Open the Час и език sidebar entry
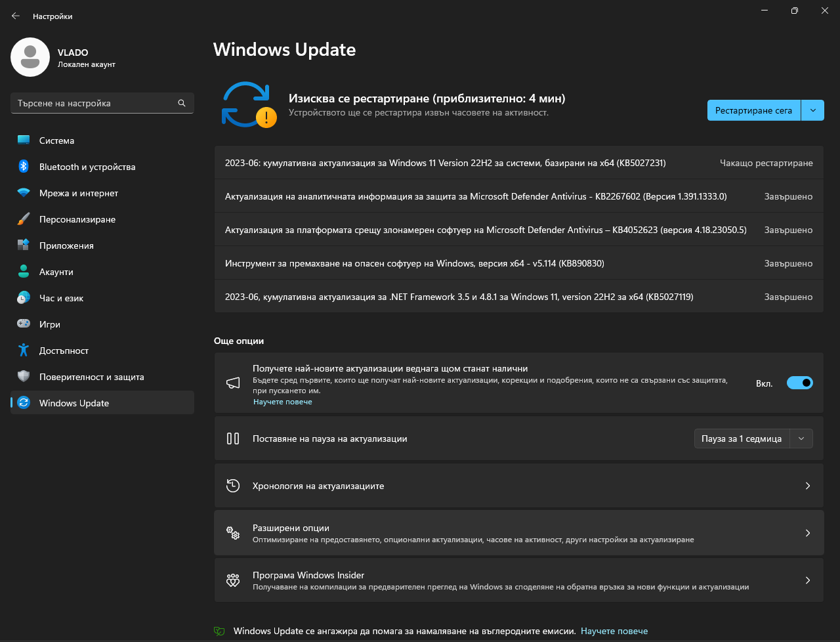The height and width of the screenshot is (642, 840). tap(102, 298)
